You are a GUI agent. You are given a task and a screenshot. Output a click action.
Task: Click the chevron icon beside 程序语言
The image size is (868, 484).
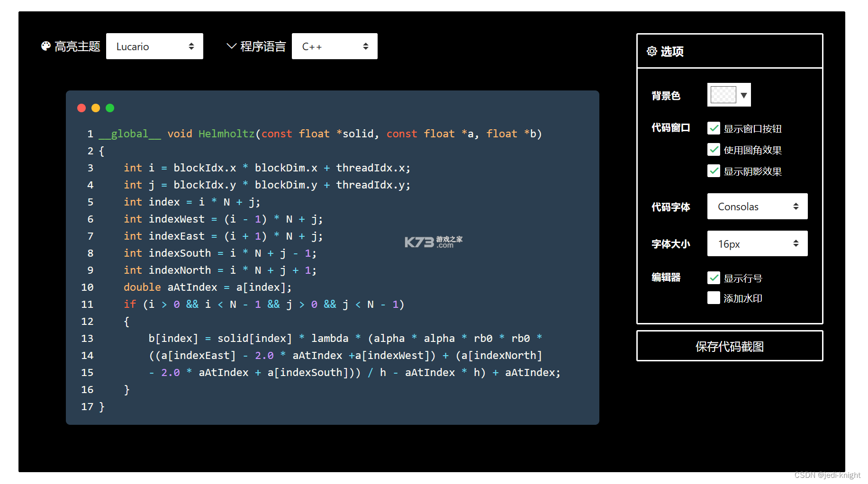[231, 46]
